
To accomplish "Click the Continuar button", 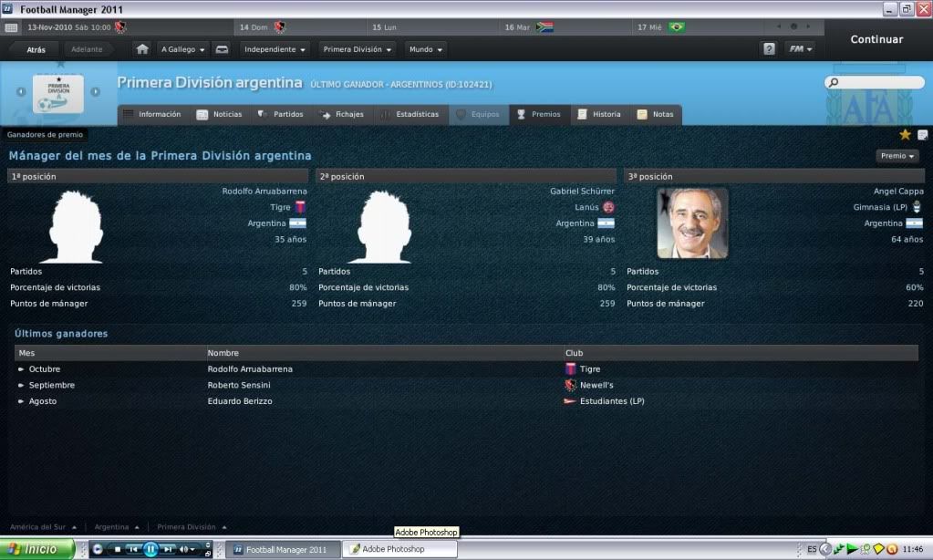I will pyautogui.click(x=876, y=39).
